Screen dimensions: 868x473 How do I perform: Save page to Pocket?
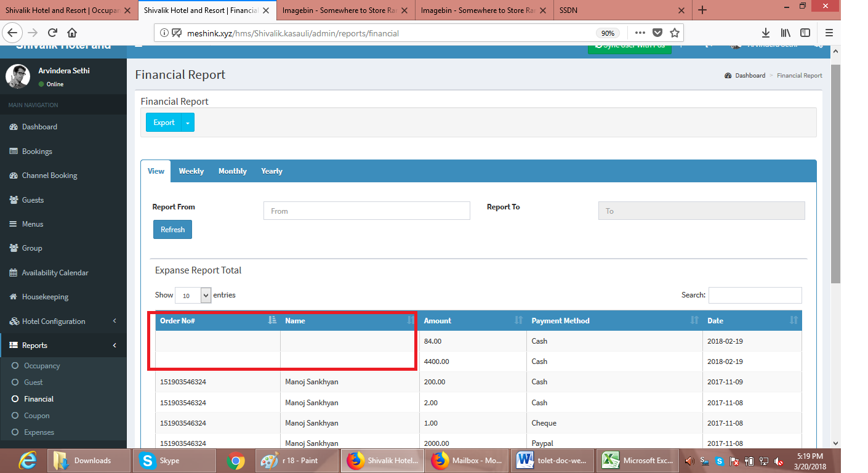pos(657,33)
